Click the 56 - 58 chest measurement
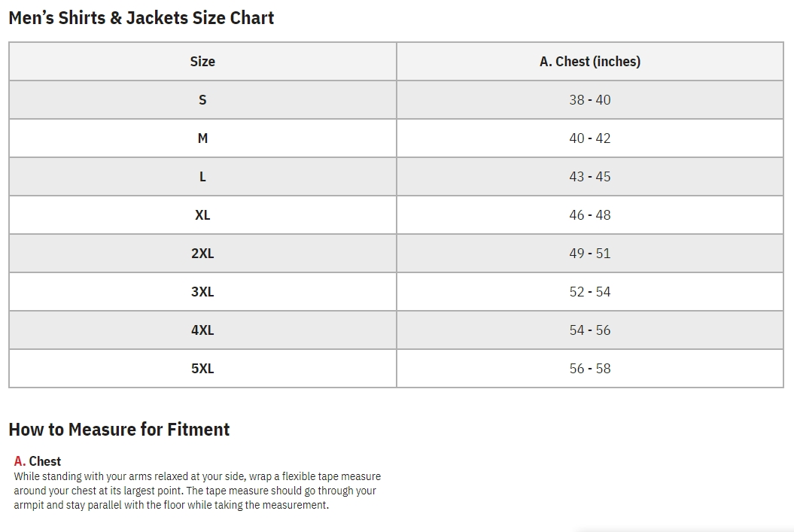Screen dimensions: 794x532 click(x=590, y=369)
